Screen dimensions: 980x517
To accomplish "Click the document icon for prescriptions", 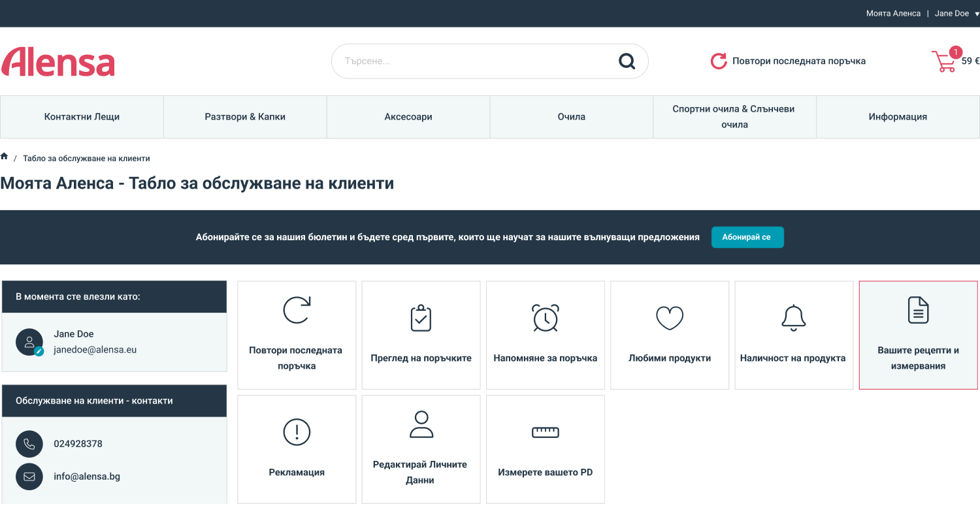I will (919, 310).
